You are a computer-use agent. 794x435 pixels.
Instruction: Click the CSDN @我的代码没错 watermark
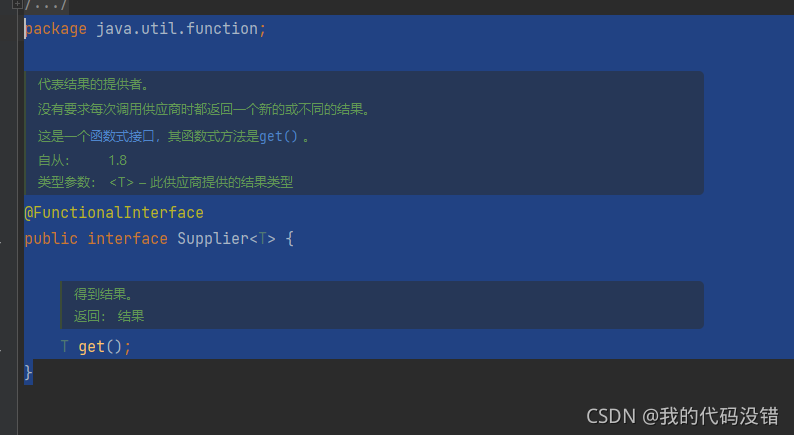pos(682,416)
